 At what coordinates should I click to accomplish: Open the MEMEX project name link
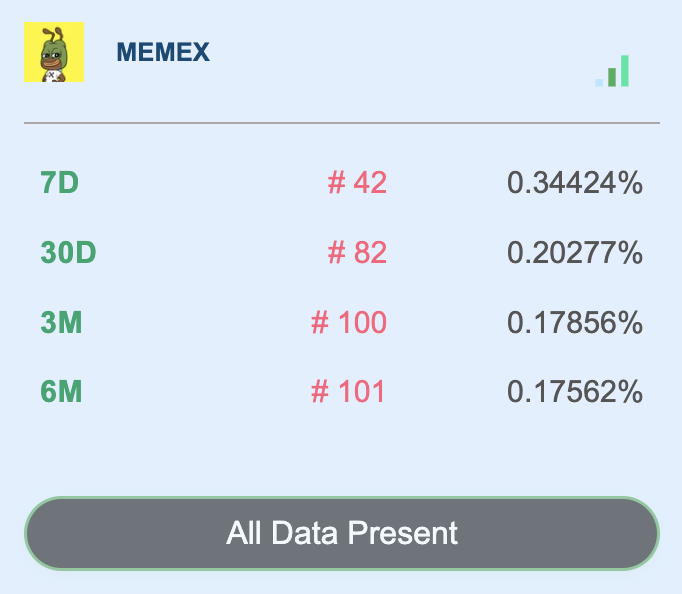point(163,52)
